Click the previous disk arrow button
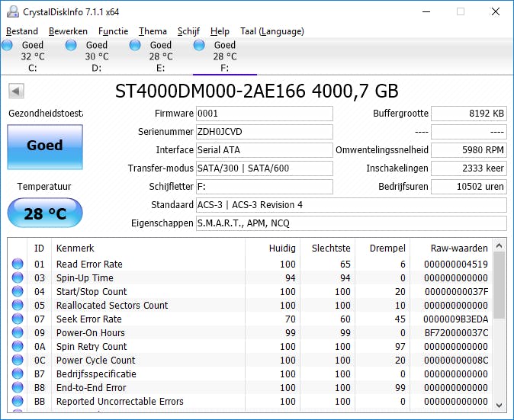Image resolution: width=514 pixels, height=420 pixels. point(15,91)
